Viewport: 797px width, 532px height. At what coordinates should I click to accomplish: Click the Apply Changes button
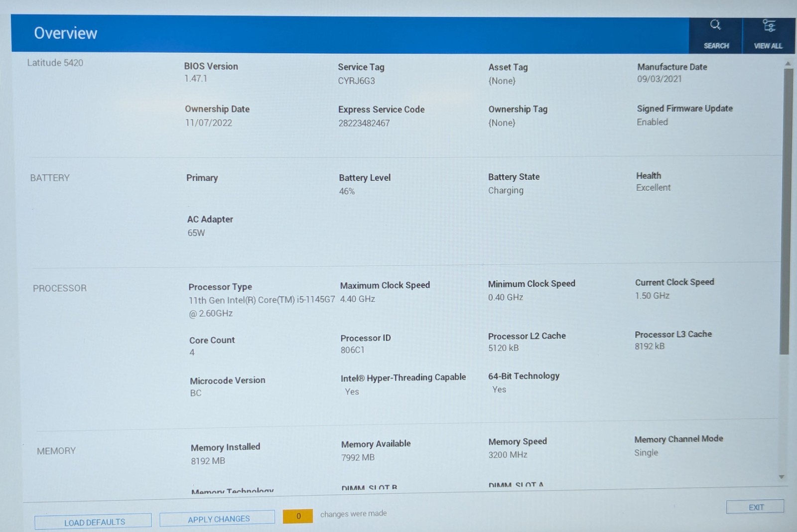pos(217,519)
